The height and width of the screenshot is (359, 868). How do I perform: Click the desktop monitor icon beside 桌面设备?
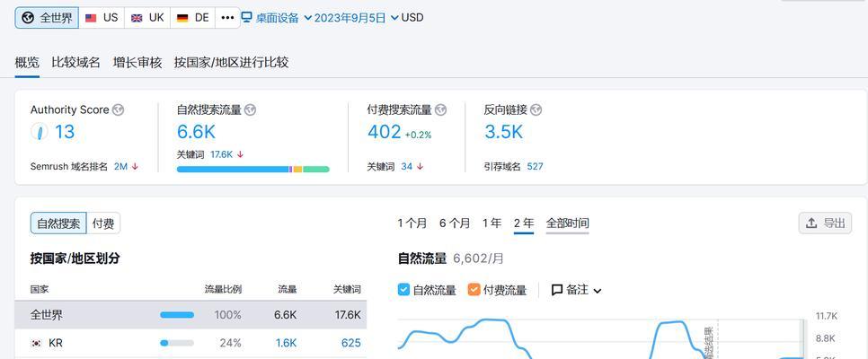pos(247,17)
